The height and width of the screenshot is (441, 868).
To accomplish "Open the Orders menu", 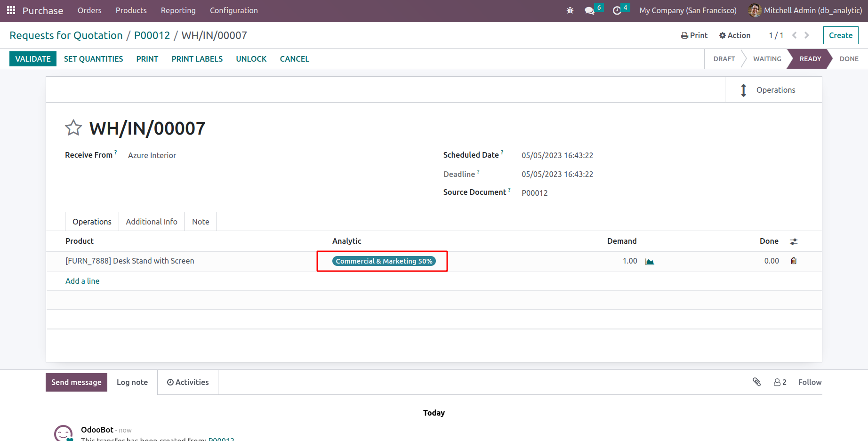I will pos(89,10).
